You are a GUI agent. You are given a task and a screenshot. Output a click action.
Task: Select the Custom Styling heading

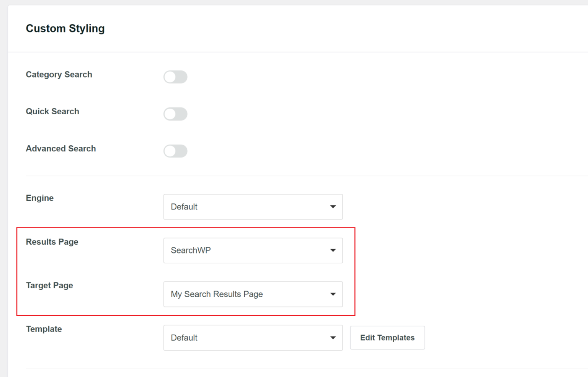(x=65, y=28)
